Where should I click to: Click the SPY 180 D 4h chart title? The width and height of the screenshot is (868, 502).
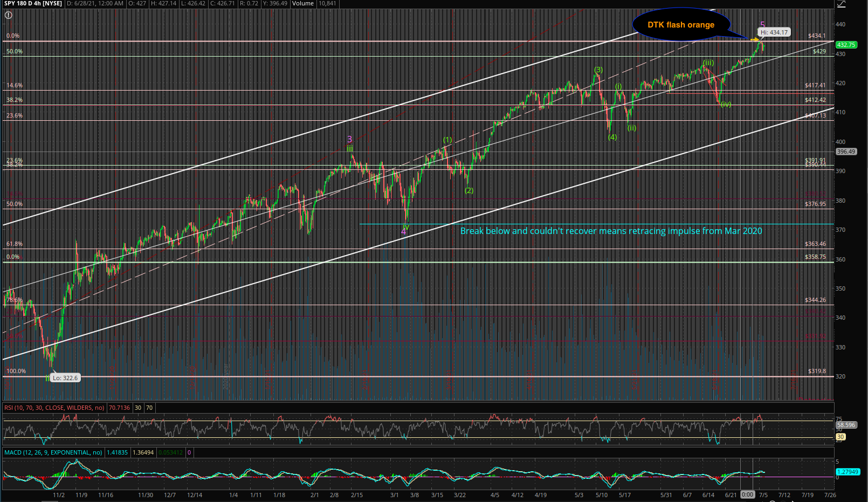click(x=33, y=3)
